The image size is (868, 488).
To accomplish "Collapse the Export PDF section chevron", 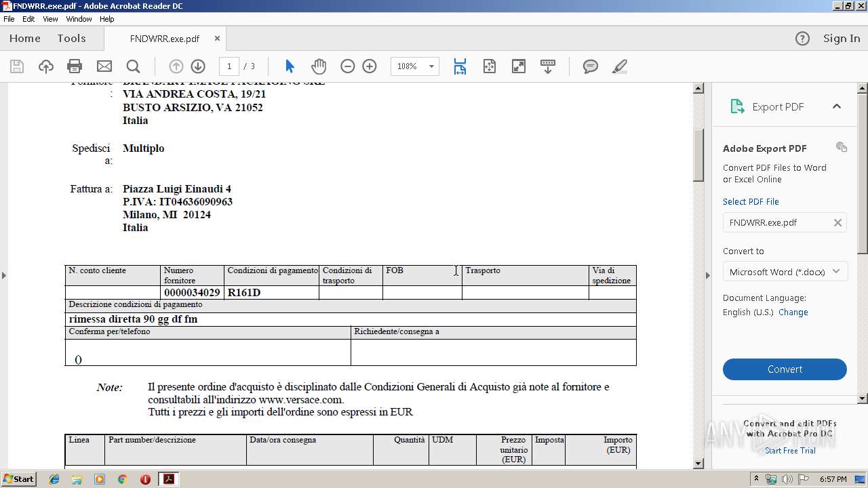I will point(836,106).
